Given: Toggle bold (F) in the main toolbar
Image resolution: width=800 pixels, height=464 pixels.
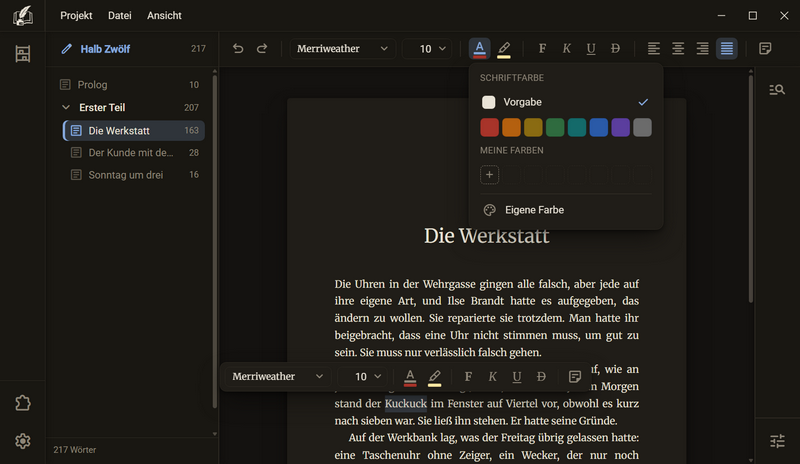Looking at the screenshot, I should (542, 48).
